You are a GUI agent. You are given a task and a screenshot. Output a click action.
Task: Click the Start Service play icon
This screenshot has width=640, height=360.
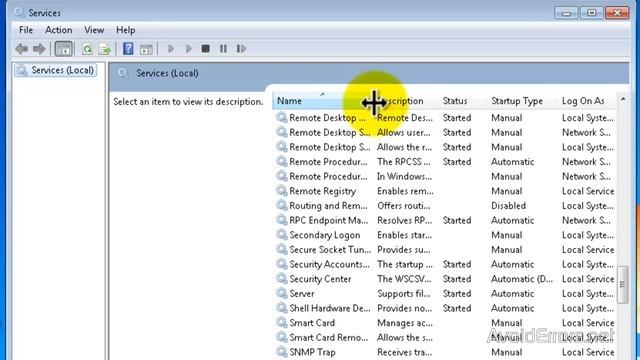point(171,49)
